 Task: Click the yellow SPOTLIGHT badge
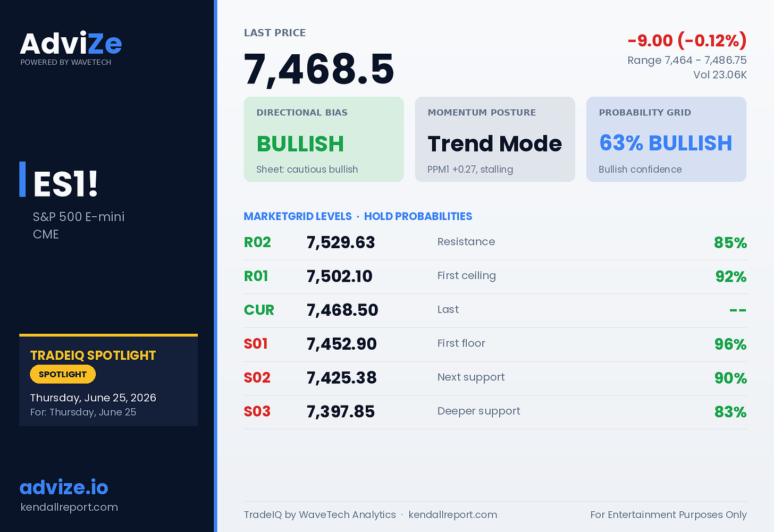[63, 374]
